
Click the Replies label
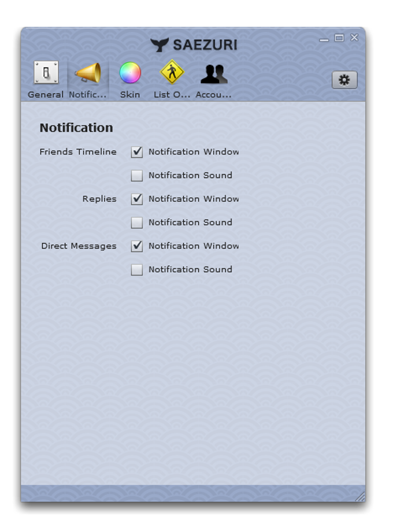point(99,199)
